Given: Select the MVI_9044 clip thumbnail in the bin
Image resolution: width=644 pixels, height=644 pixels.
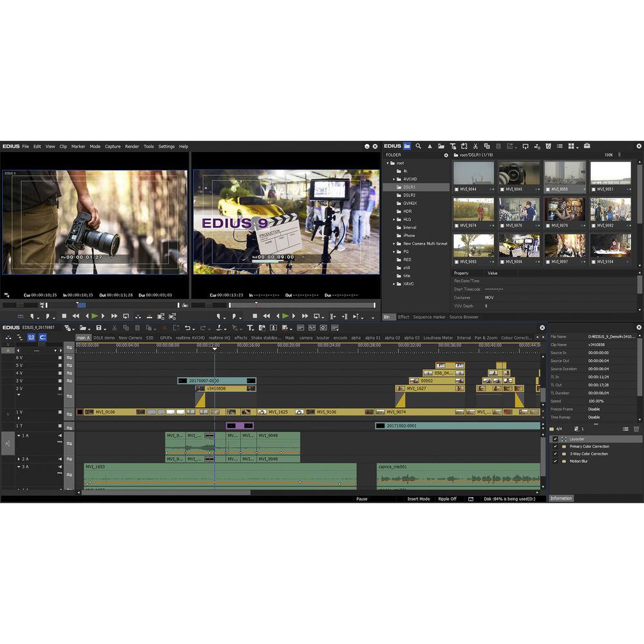Looking at the screenshot, I should pyautogui.click(x=475, y=173).
